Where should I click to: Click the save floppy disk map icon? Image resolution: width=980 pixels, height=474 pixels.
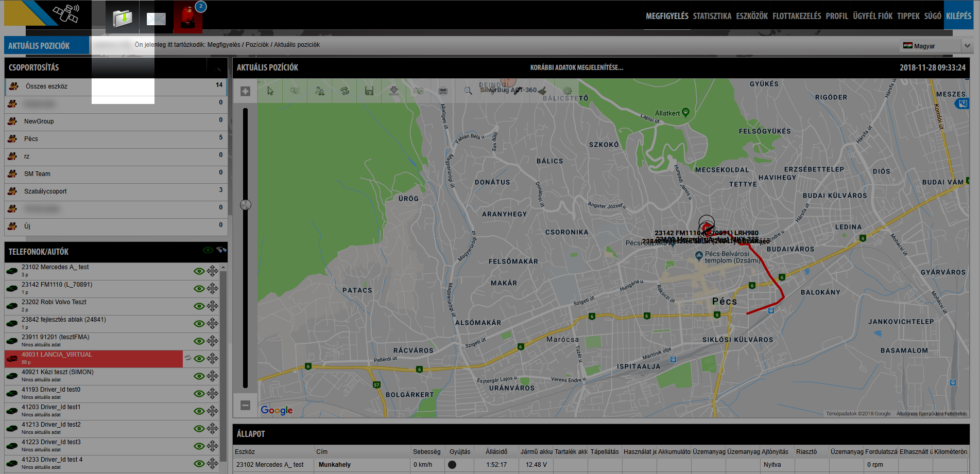tap(369, 91)
